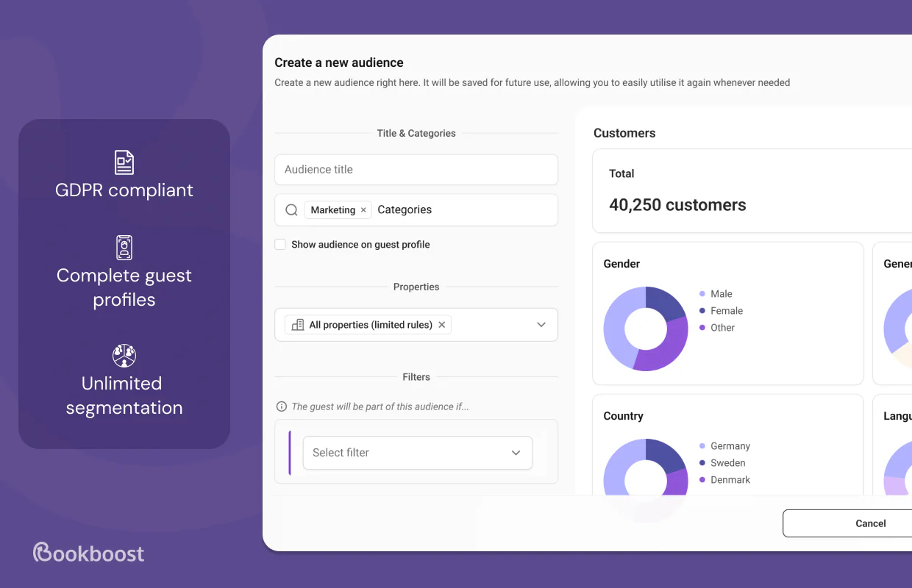
Task: Click the Total customers card
Action: point(752,191)
